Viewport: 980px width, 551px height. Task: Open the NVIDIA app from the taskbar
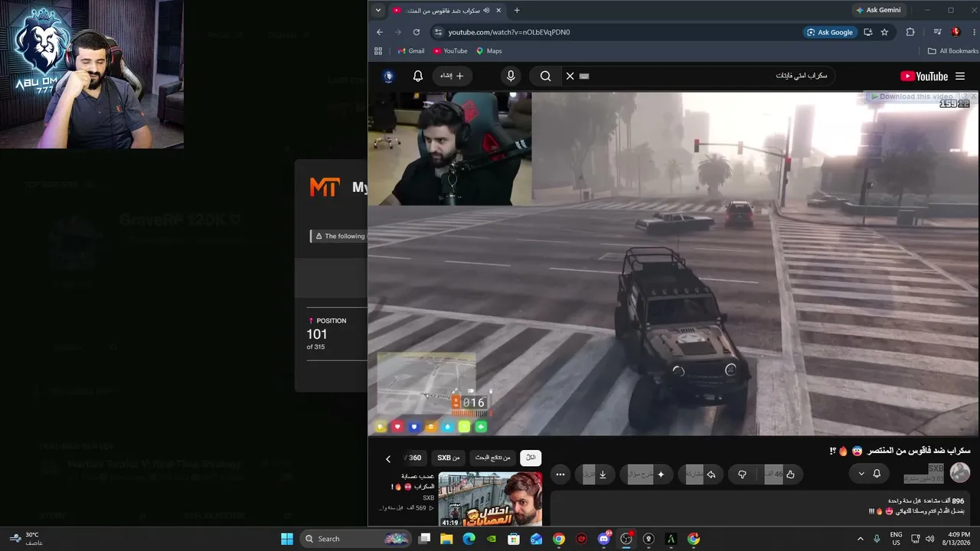(x=492, y=539)
